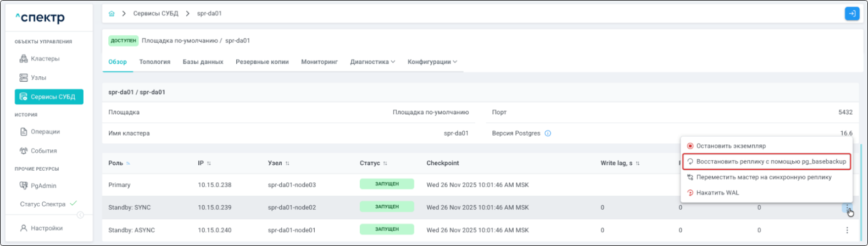
Task: Click the Postgres version info icon
Action: pos(548,133)
